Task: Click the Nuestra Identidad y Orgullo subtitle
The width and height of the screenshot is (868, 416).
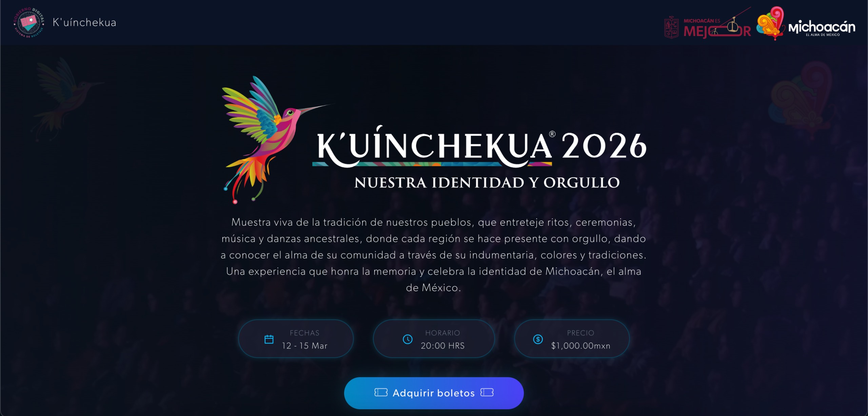Action: click(x=487, y=183)
